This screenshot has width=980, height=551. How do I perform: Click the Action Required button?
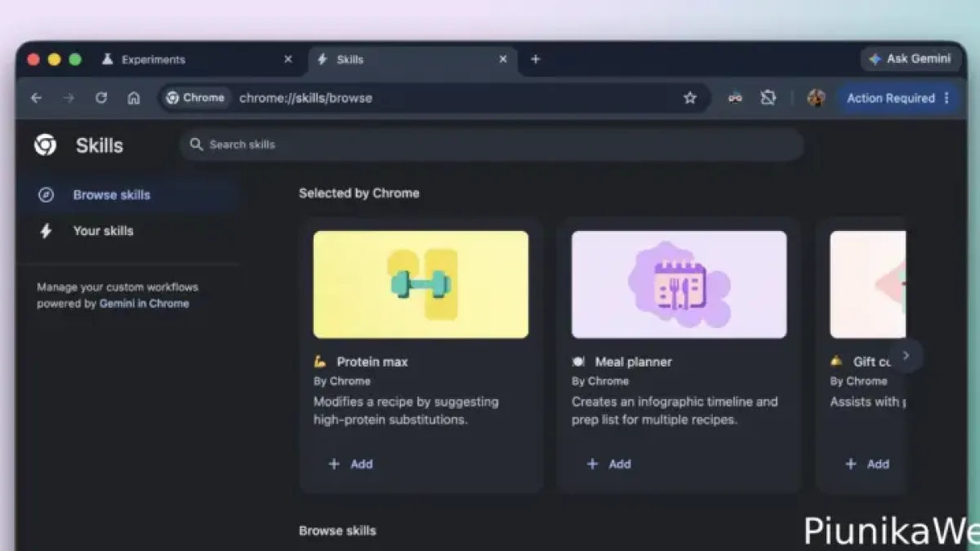click(898, 98)
